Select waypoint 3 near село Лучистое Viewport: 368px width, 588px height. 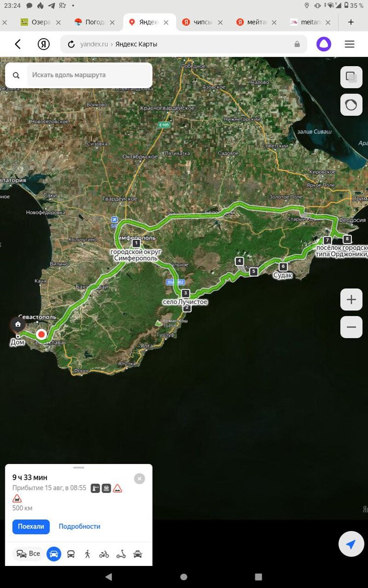[185, 293]
